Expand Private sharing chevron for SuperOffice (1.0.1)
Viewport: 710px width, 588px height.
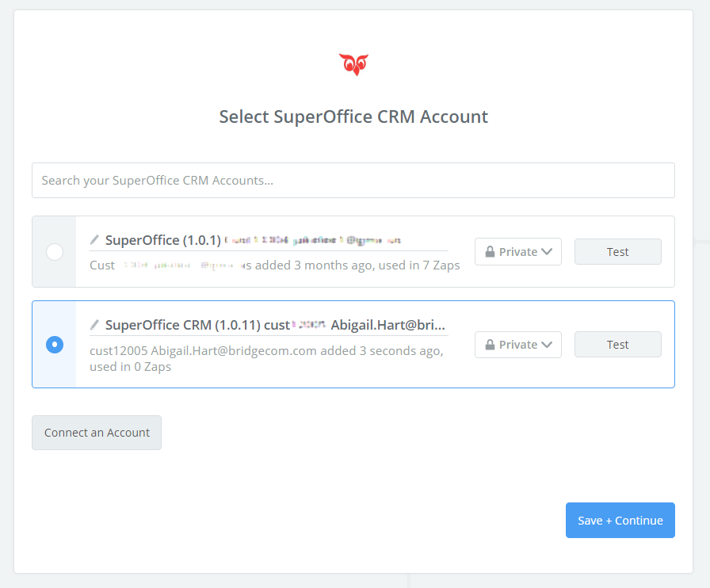[x=547, y=252]
